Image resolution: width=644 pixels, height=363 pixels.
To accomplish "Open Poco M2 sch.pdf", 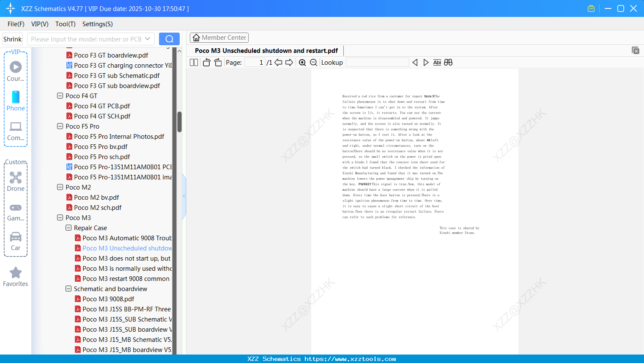I will [94, 208].
